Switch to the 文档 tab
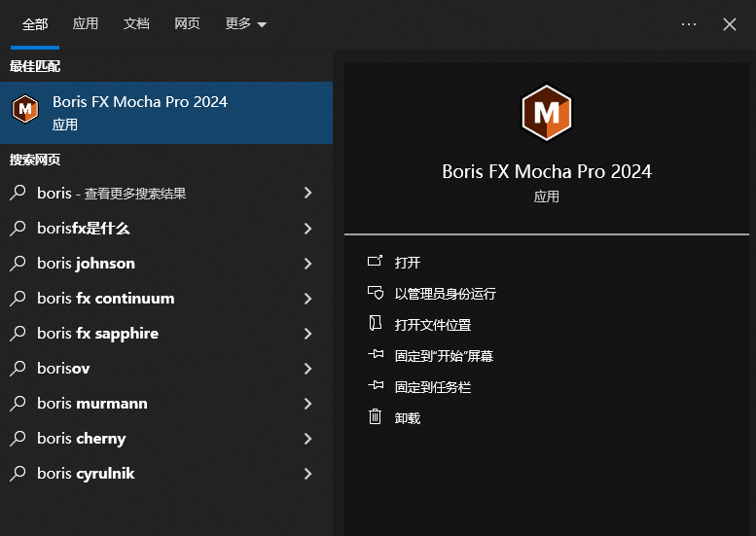This screenshot has width=756, height=536. [x=136, y=23]
